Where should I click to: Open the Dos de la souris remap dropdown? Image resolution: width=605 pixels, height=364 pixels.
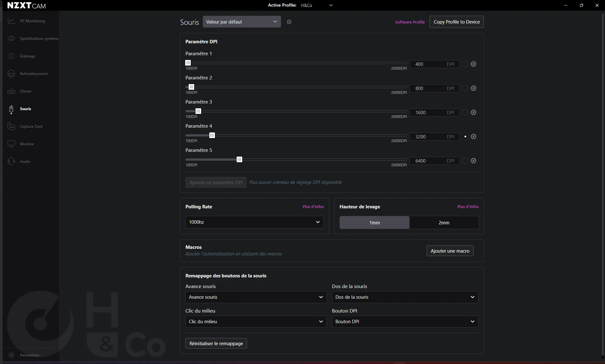[x=405, y=297]
